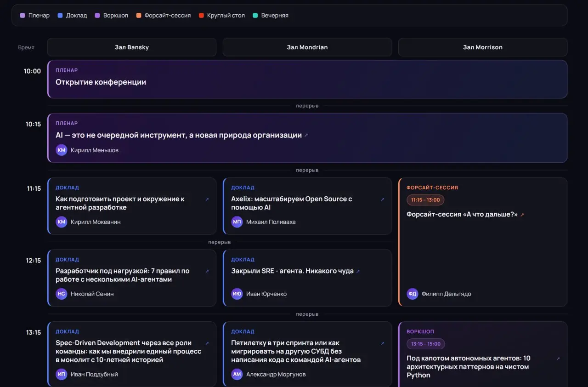Filter by Воркшоп legend label
588x387 pixels.
pyautogui.click(x=116, y=16)
